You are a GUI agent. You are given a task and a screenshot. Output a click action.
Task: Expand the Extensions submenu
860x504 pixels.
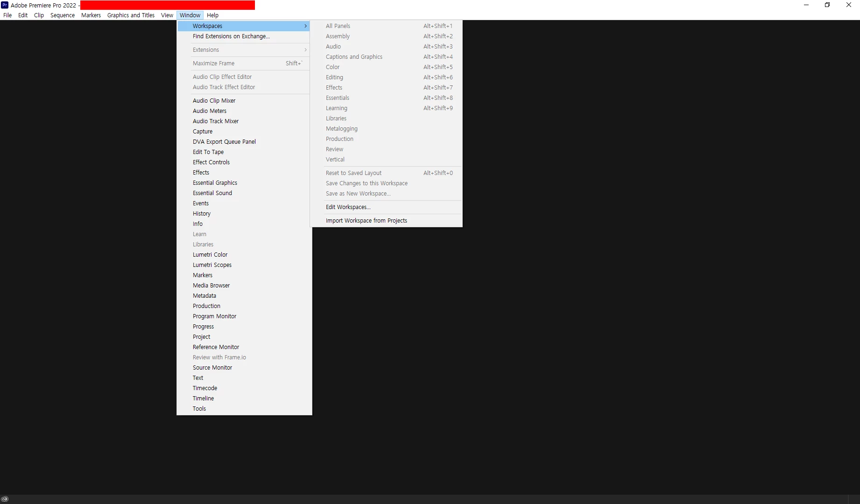pyautogui.click(x=244, y=50)
